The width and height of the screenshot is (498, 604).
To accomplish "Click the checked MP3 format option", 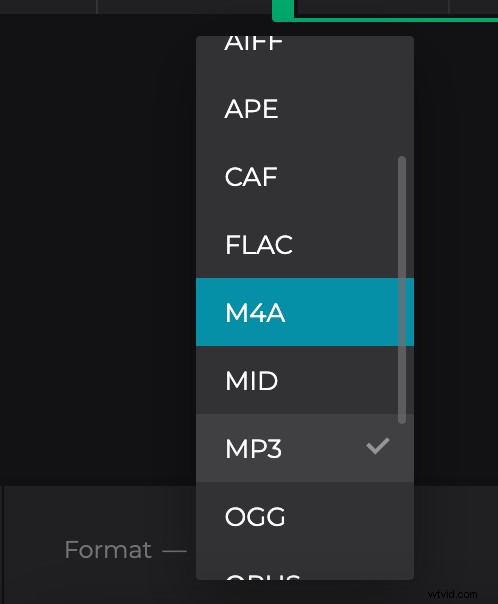I will point(305,448).
